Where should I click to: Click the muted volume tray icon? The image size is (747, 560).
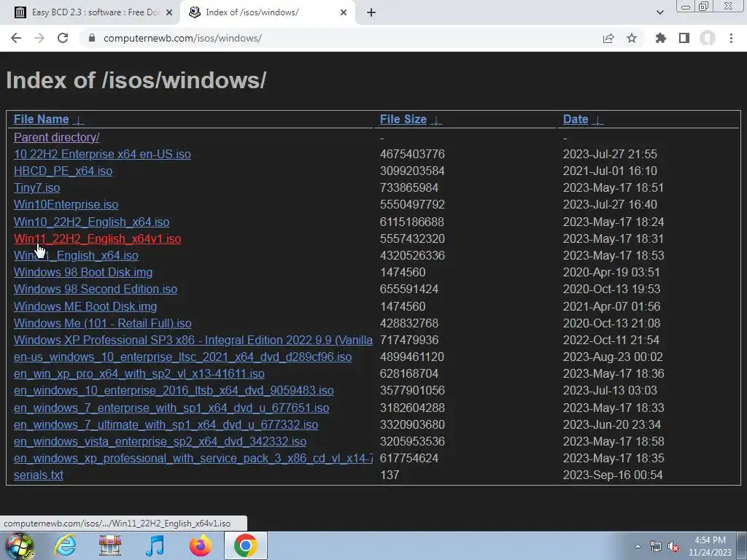[673, 546]
